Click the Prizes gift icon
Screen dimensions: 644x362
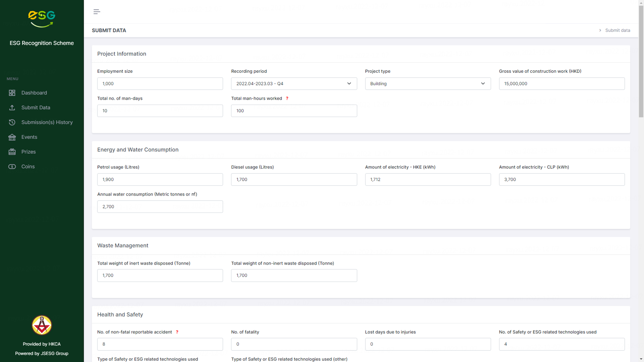tap(12, 152)
